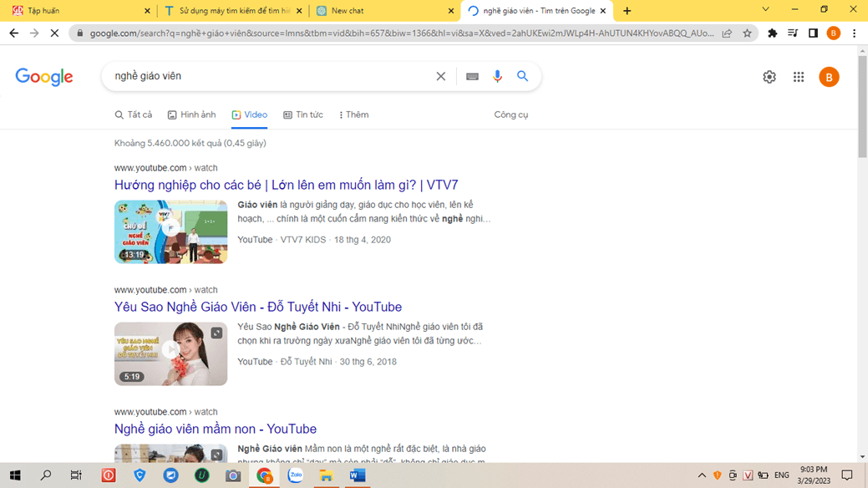
Task: Open Google settings gear icon
Action: point(769,77)
